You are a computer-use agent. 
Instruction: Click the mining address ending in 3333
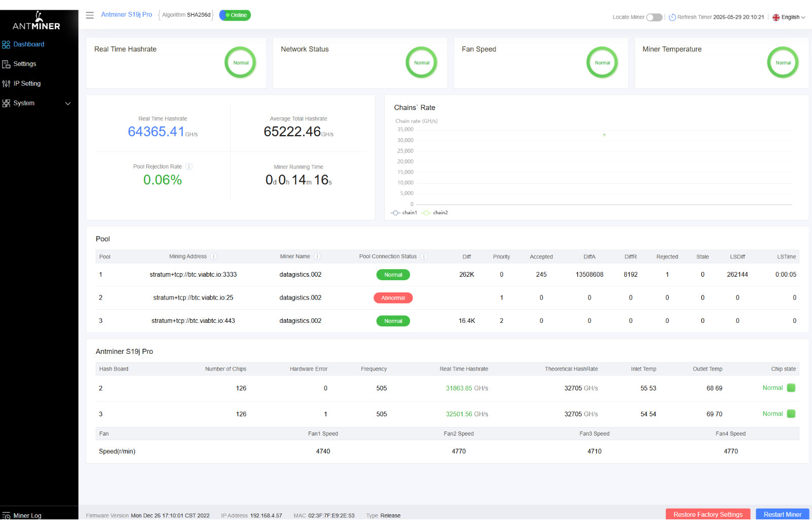pos(193,275)
